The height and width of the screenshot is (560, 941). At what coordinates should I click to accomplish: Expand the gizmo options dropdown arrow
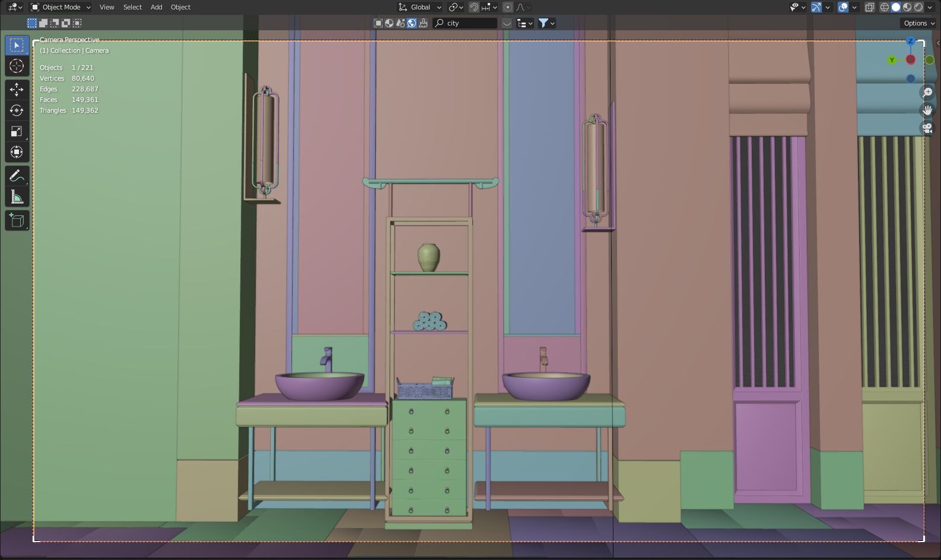point(828,7)
